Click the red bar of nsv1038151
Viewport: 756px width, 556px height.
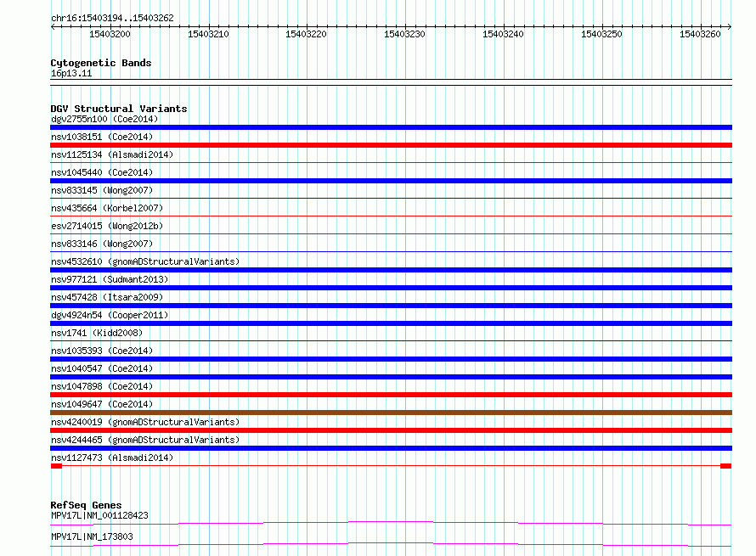pos(391,145)
